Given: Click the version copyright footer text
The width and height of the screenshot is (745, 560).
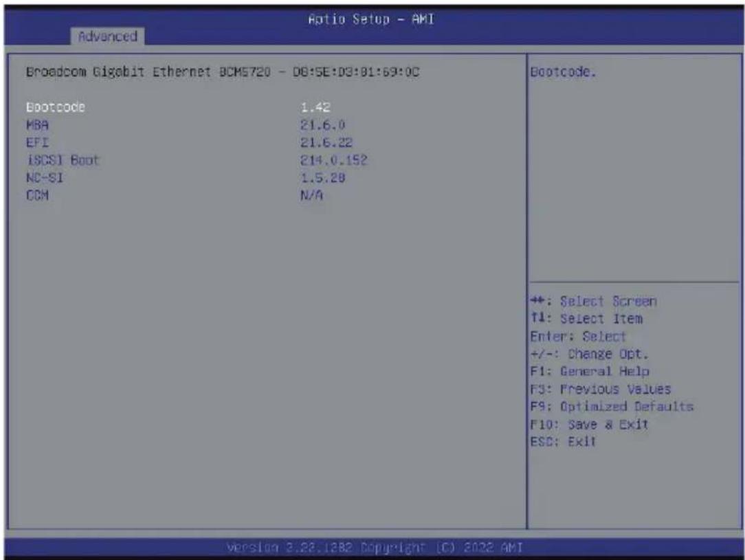Looking at the screenshot, I should click(375, 548).
